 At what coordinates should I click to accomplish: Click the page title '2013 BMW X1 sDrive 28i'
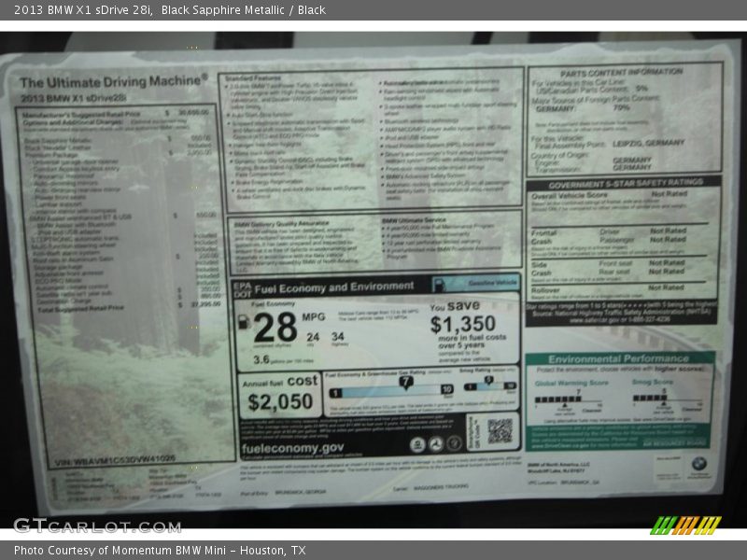click(x=83, y=10)
